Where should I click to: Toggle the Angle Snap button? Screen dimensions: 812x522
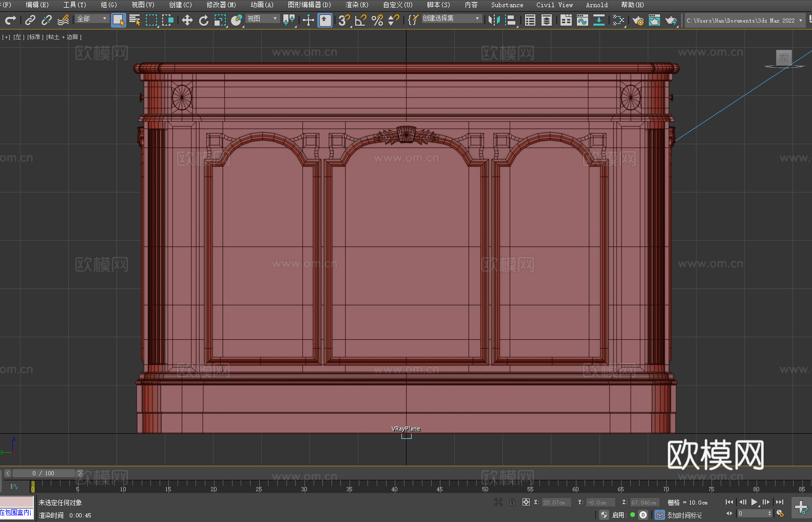[361, 20]
